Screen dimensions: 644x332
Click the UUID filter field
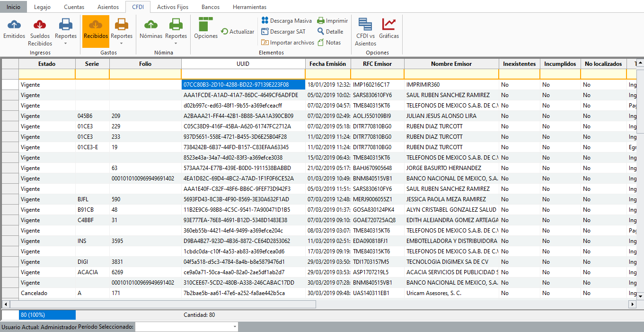click(x=243, y=74)
